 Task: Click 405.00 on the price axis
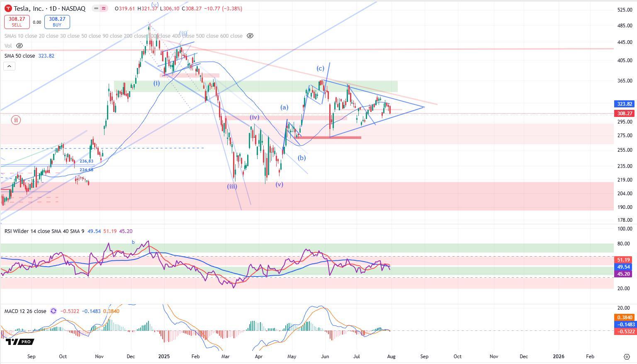pos(625,61)
